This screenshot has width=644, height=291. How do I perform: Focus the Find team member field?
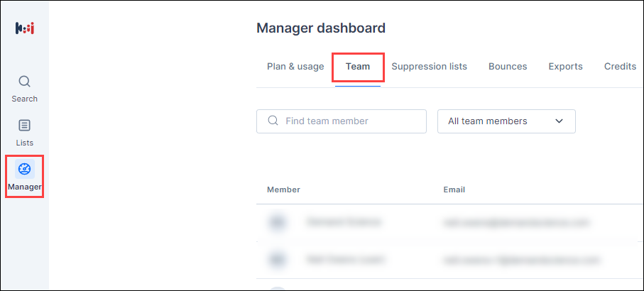tap(342, 121)
